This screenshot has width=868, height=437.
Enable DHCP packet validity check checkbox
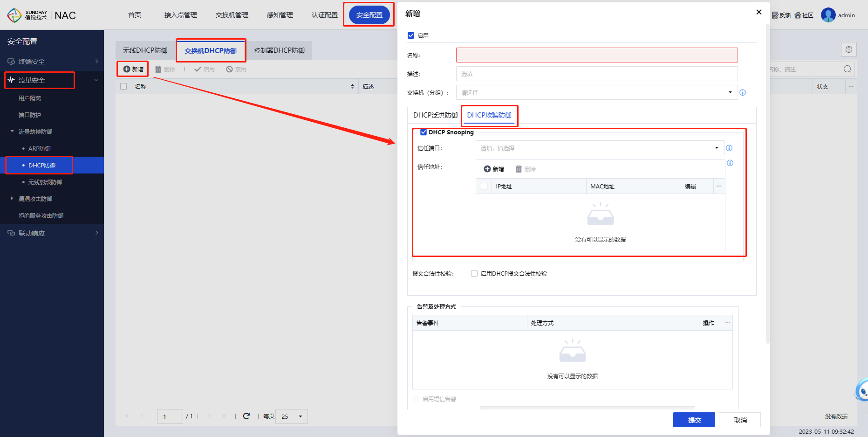click(x=474, y=273)
